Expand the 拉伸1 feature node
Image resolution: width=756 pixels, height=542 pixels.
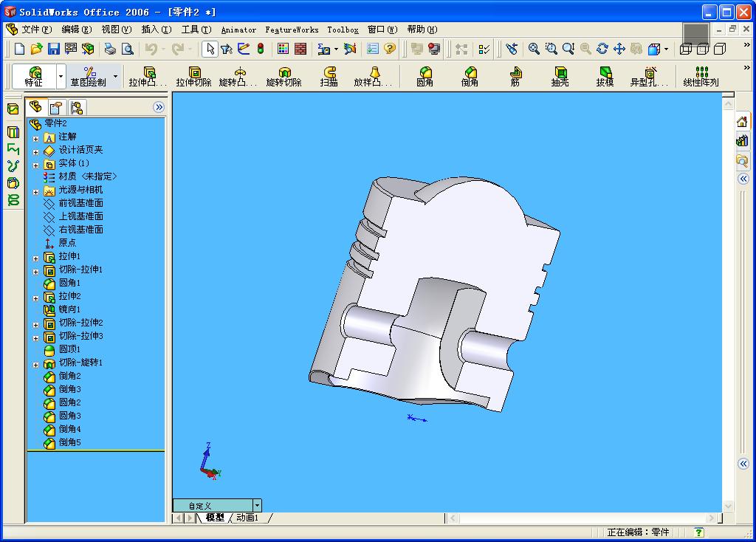pos(35,258)
